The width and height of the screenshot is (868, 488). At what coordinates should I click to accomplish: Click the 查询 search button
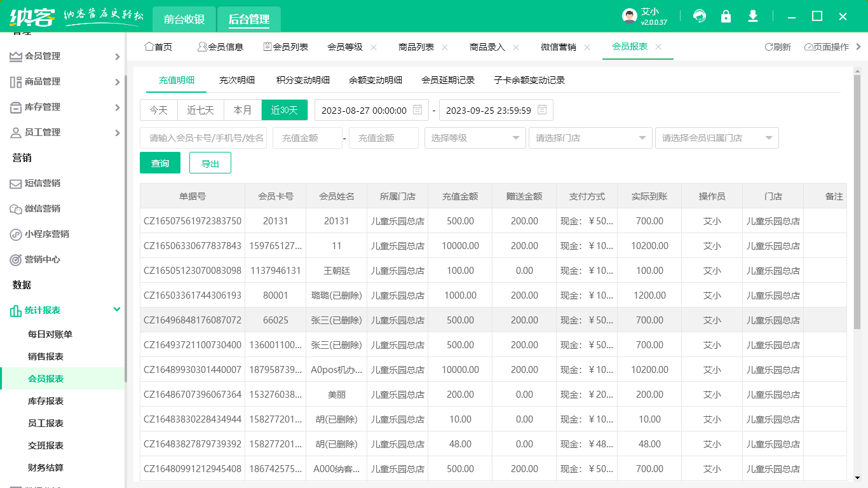click(159, 163)
